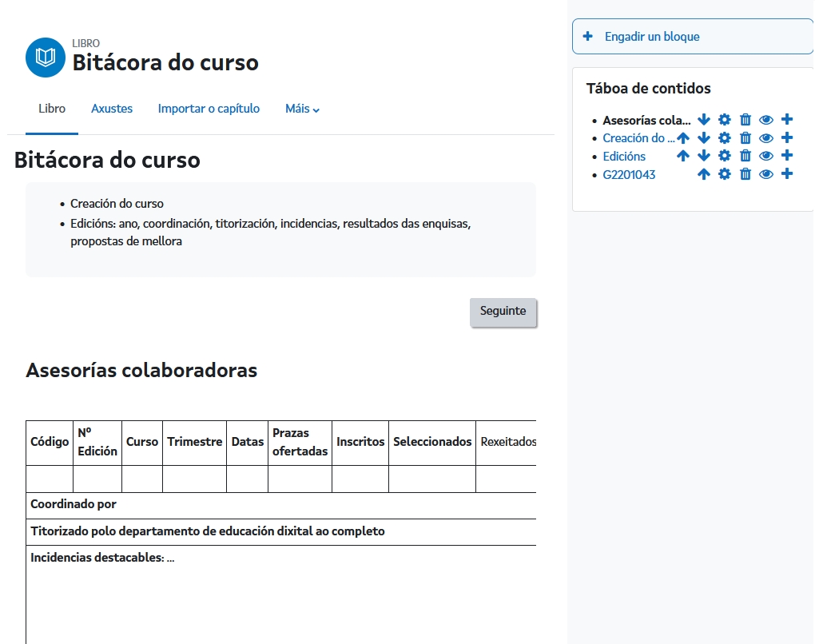Image resolution: width=815 pixels, height=644 pixels.
Task: Delete the Creación do curso chapter
Action: coord(745,138)
